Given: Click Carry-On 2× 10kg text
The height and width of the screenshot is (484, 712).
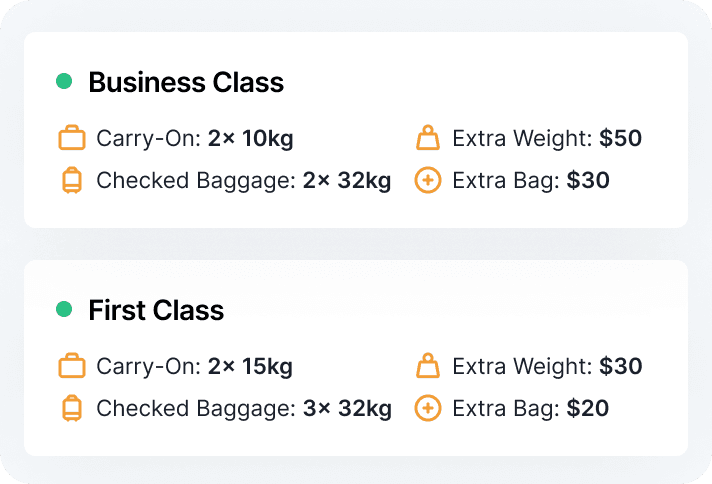Looking at the screenshot, I should click(x=195, y=138).
